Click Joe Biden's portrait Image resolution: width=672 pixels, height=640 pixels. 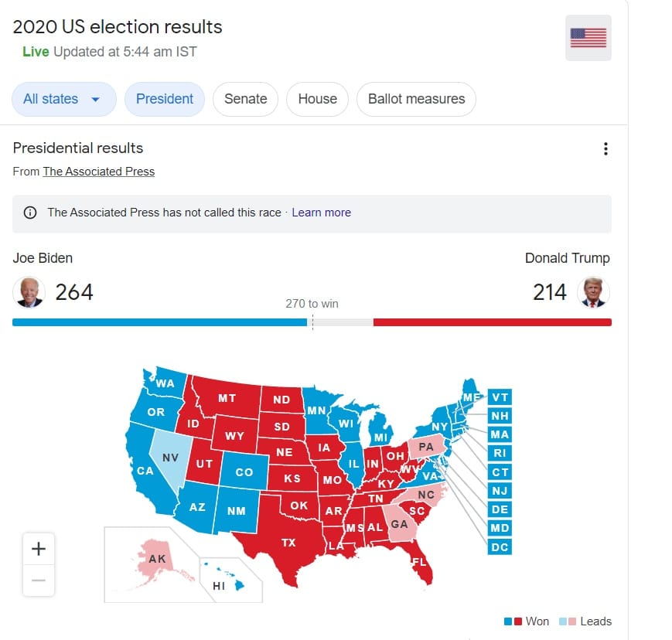tap(29, 292)
